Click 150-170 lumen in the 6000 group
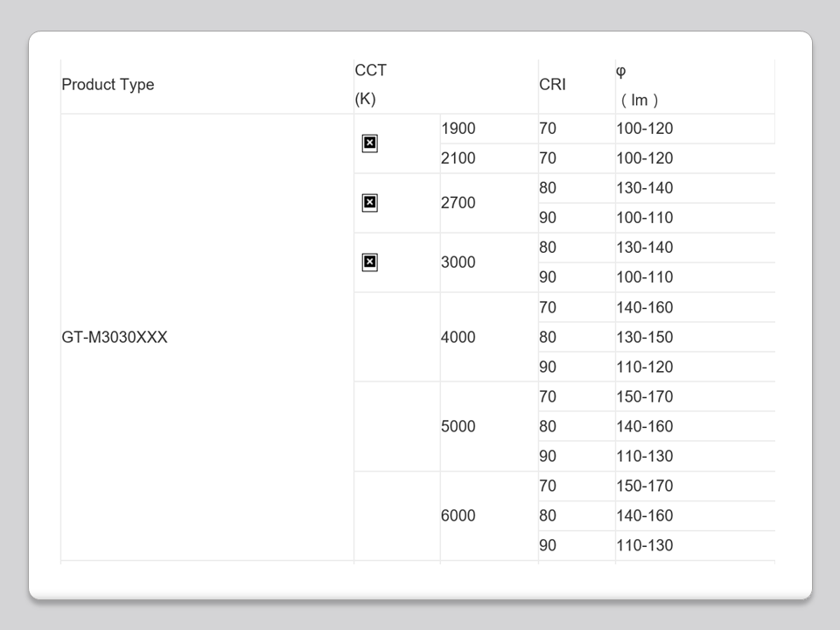 pyautogui.click(x=645, y=486)
